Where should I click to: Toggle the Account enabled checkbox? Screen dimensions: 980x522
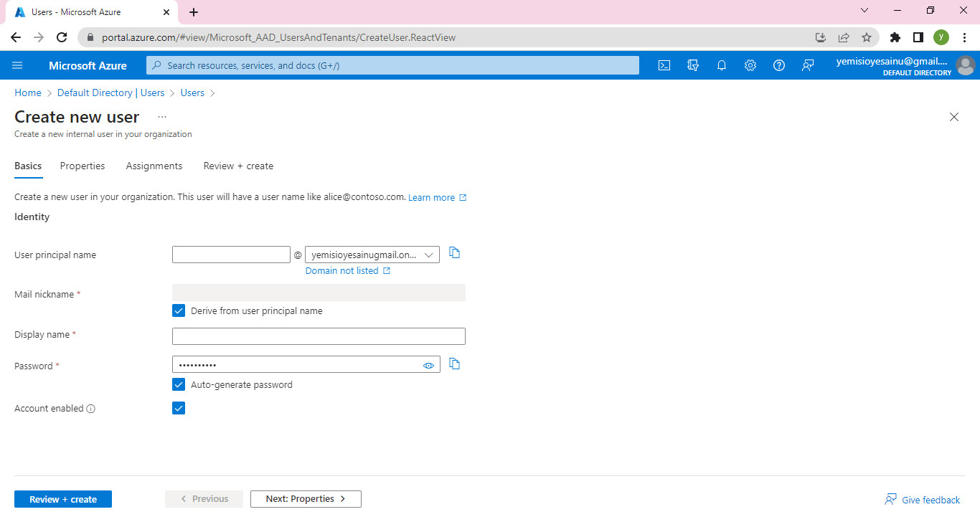179,409
